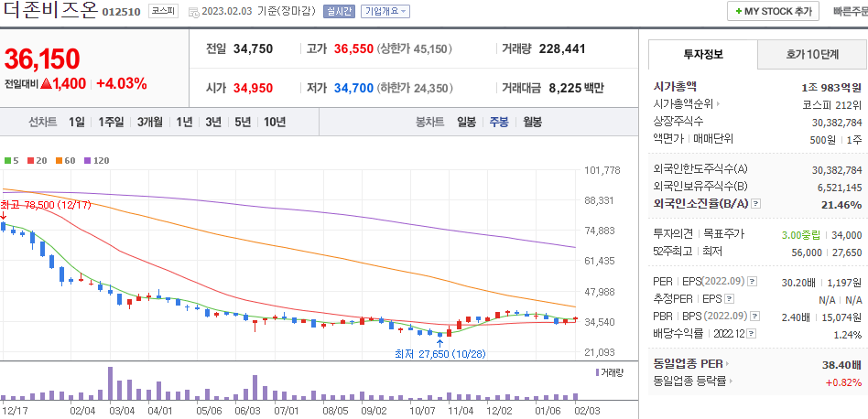The height and width of the screenshot is (419, 868).
Task: Click the 외국인보유주식수(B) value 6,521,145
Action: pos(840,188)
